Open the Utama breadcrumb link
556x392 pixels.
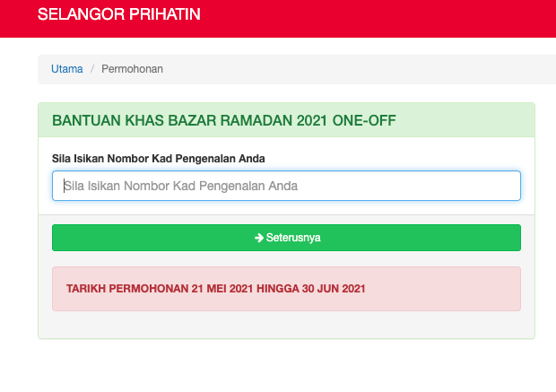tap(67, 69)
